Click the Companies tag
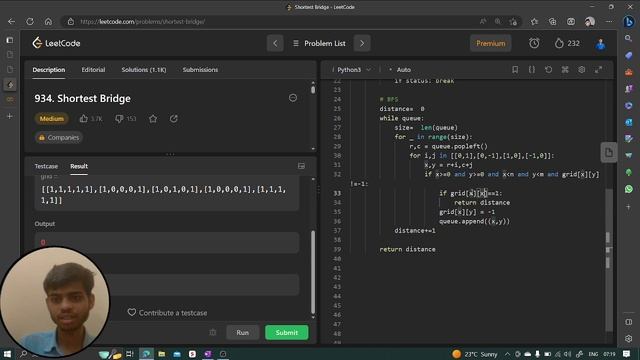The height and width of the screenshot is (360, 640). (59, 138)
